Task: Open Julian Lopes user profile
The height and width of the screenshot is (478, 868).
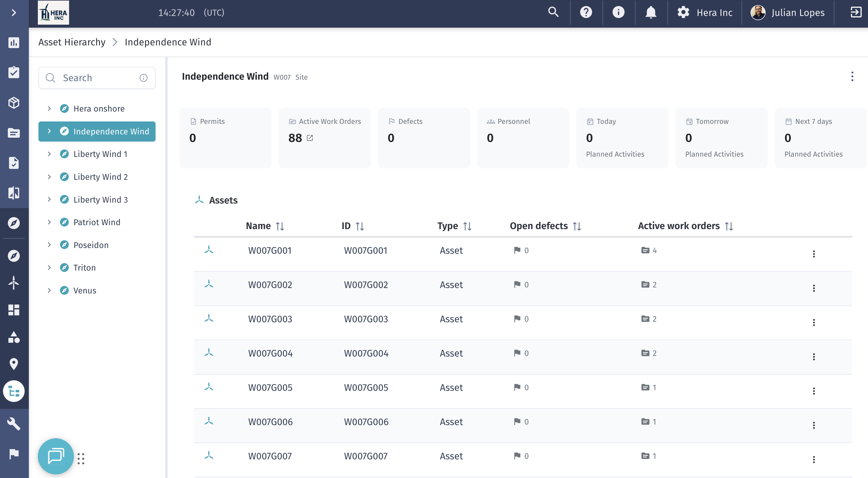Action: tap(788, 13)
